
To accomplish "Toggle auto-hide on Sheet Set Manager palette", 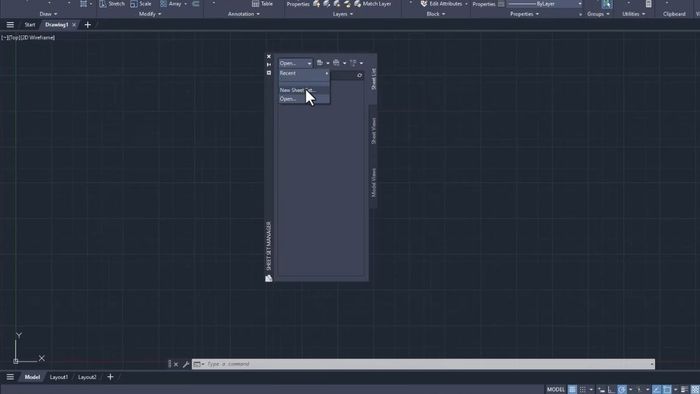I will click(269, 64).
